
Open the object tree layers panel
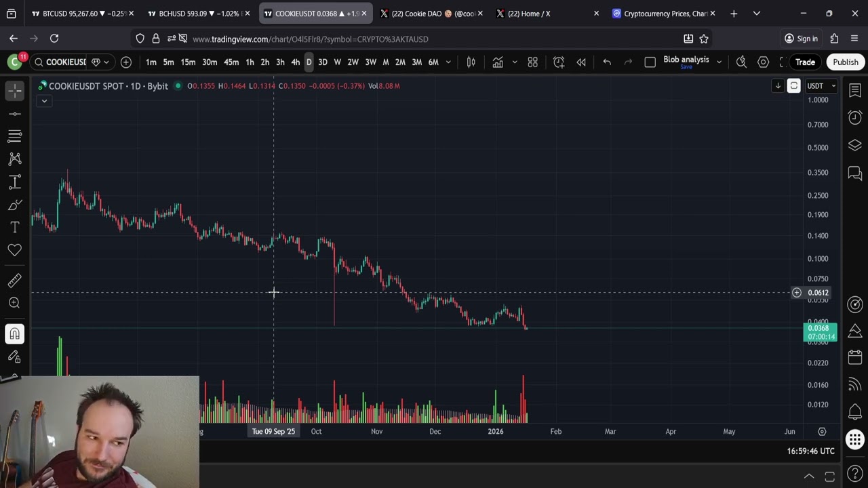855,146
